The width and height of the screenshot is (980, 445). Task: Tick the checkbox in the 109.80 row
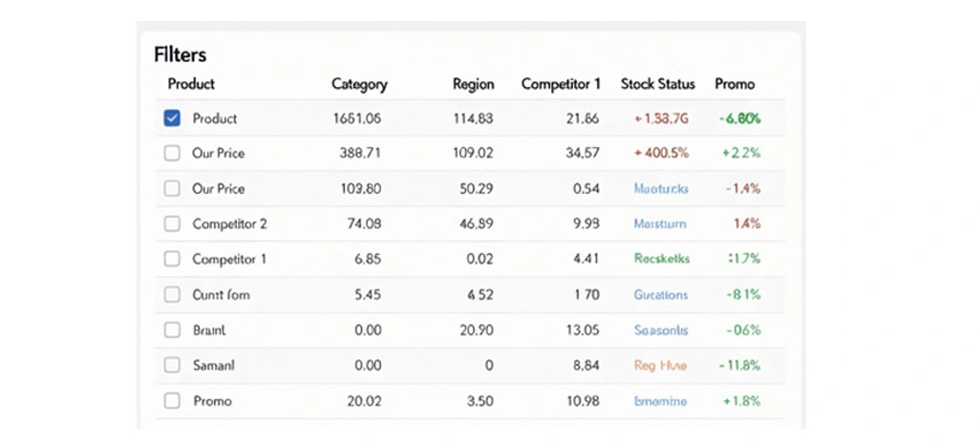click(x=172, y=189)
